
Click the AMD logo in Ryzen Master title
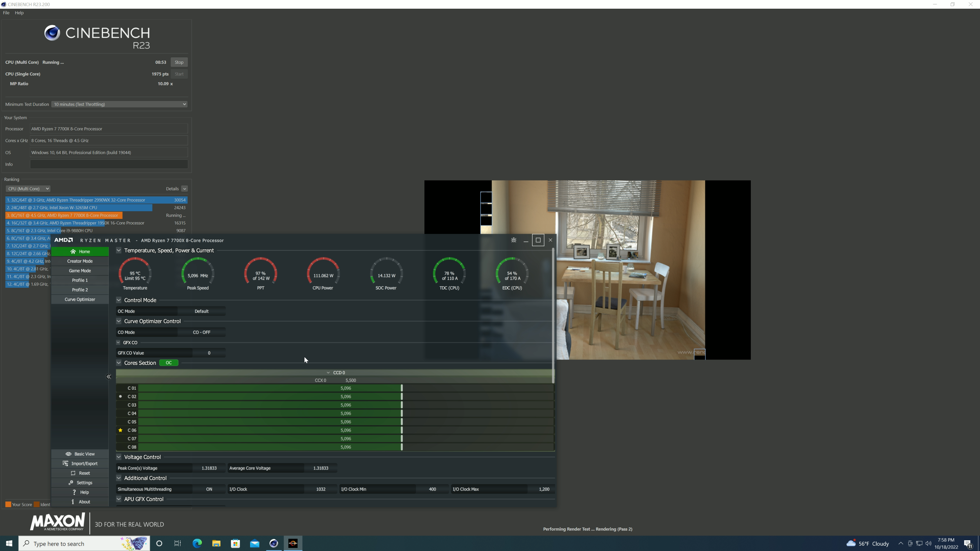click(64, 240)
